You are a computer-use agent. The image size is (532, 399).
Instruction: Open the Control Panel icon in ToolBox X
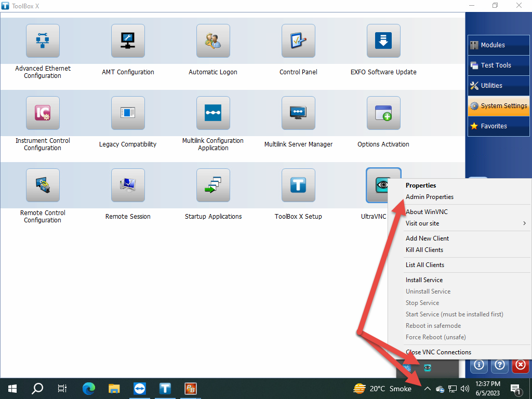[x=298, y=41]
